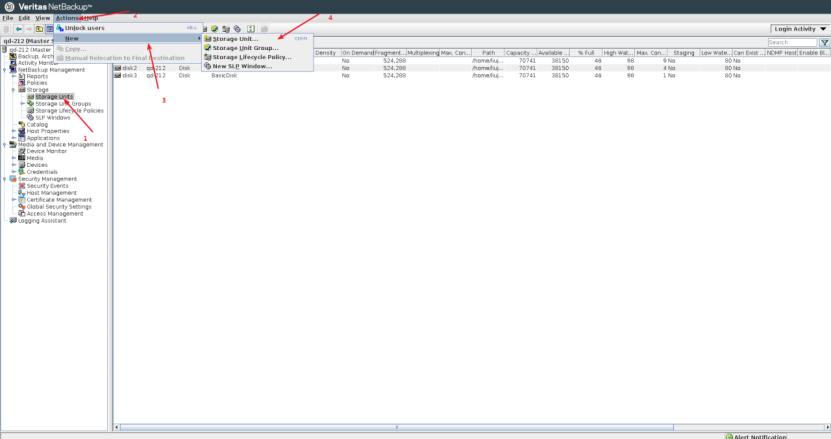Click the horizontal scrollbar thumb
Screen dimensions: 831x439
(x=397, y=427)
